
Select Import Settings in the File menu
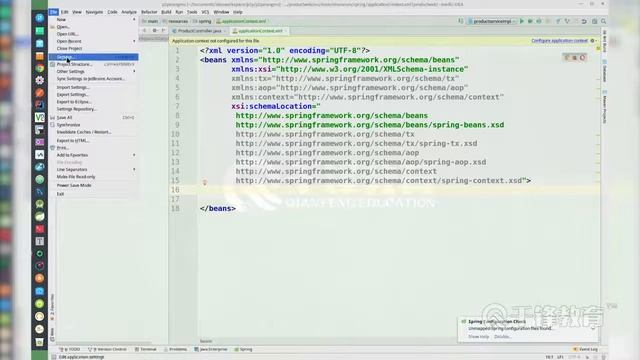coord(93,87)
